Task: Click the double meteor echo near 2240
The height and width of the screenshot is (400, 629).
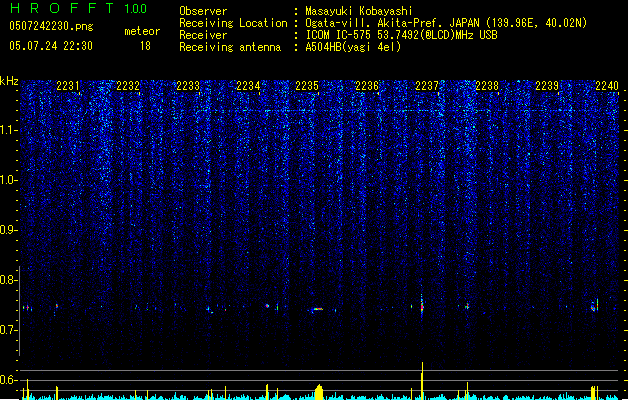Action: tap(595, 306)
